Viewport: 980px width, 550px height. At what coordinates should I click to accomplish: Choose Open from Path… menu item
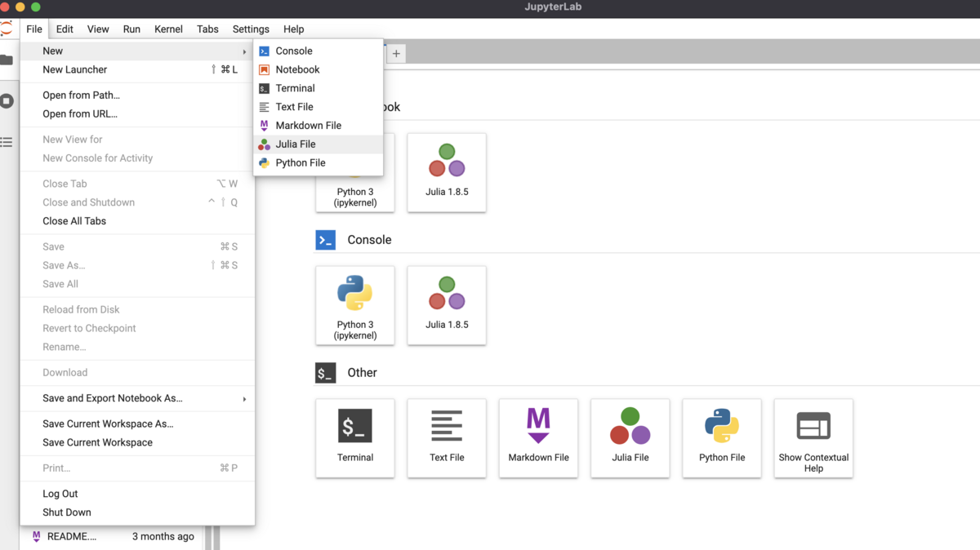pos(137,95)
